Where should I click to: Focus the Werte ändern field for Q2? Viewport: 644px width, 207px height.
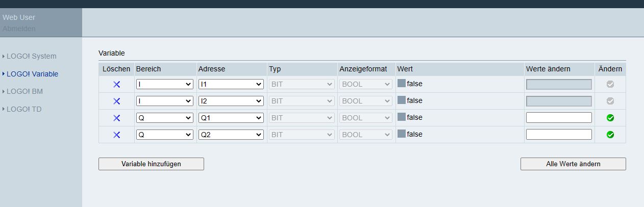pos(559,135)
